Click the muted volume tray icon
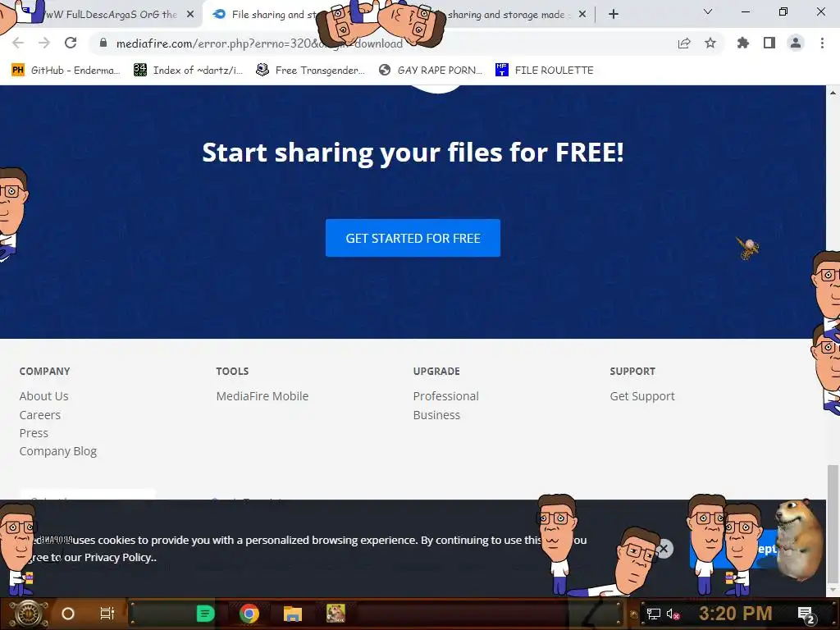Image resolution: width=840 pixels, height=630 pixels. click(x=673, y=614)
